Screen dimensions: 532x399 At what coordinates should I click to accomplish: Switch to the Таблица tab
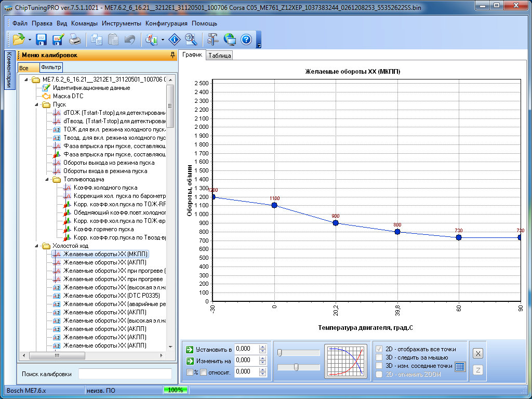coord(219,56)
